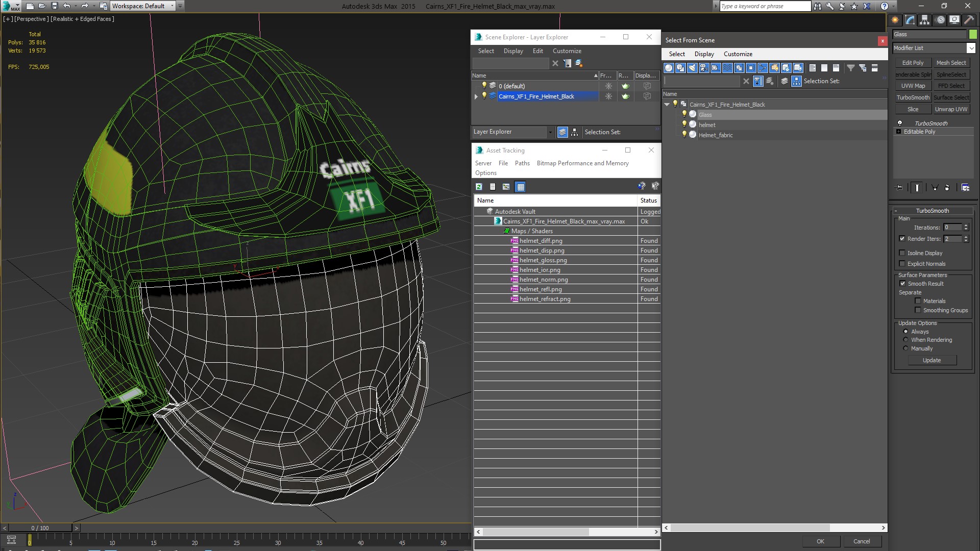Open the Display command panel tab

954,20
